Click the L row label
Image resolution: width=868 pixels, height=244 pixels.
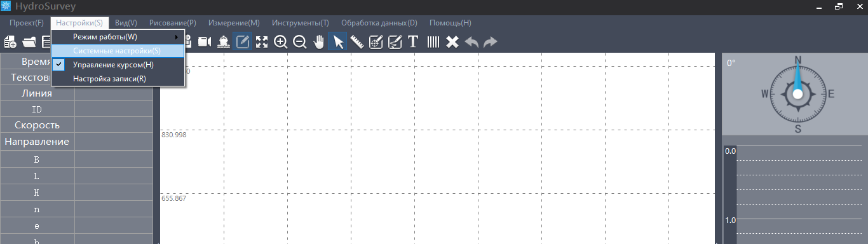tap(37, 176)
